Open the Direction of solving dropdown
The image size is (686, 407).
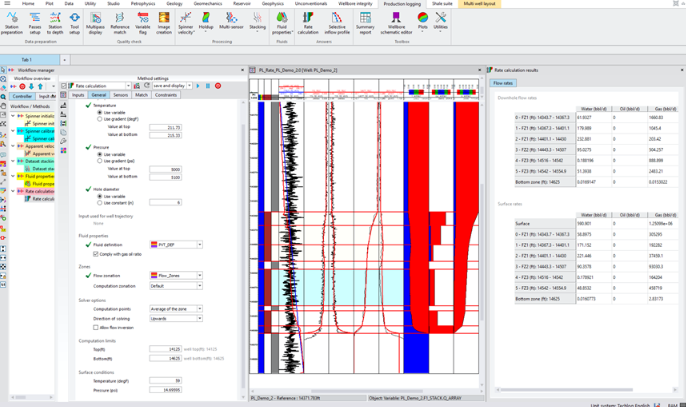[x=176, y=318]
